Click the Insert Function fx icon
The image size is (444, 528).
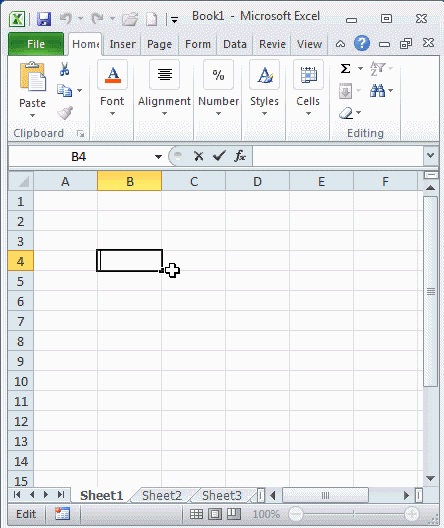point(240,156)
